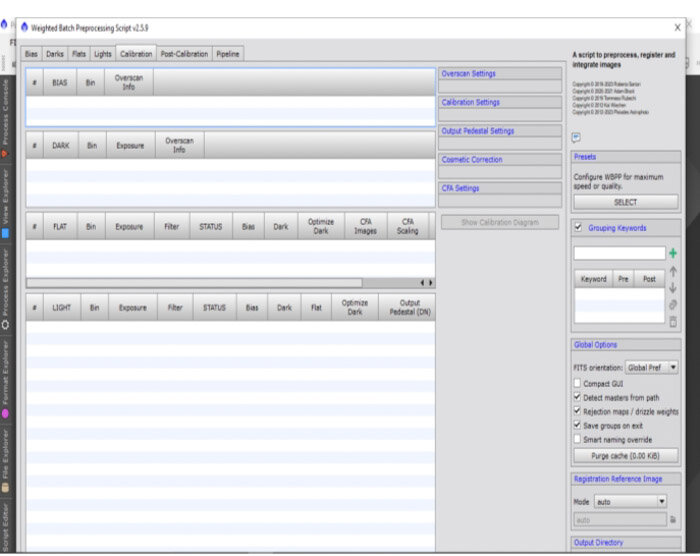Image resolution: width=700 pixels, height=556 pixels.
Task: Click the presets SELECT button
Action: click(x=625, y=202)
